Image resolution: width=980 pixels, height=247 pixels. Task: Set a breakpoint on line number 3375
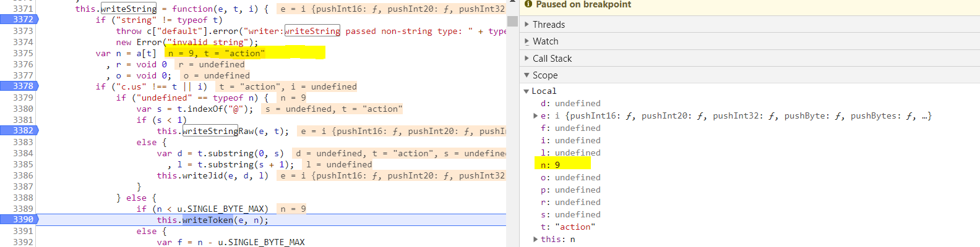tap(23, 53)
